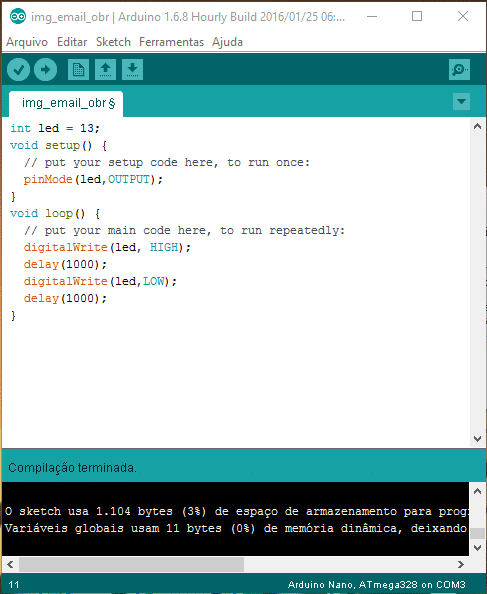Image resolution: width=487 pixels, height=594 pixels.
Task: Click the console horizontal scrollbar thumb
Action: point(131,564)
